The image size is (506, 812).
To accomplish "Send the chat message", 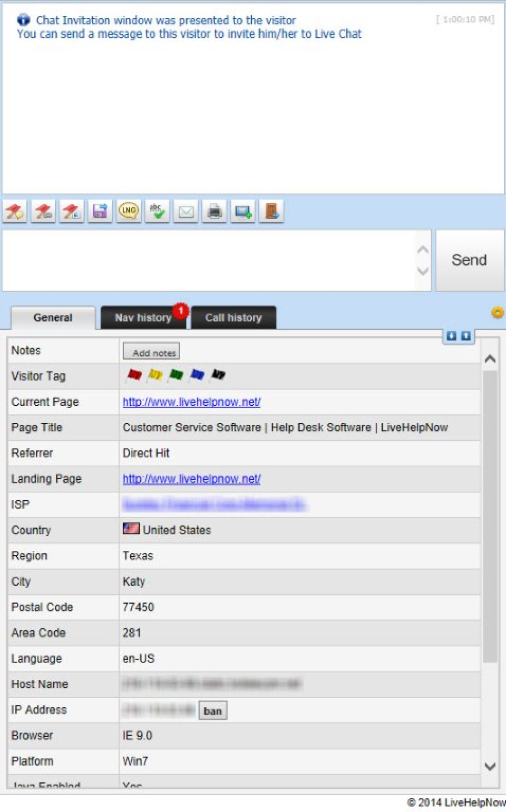I will 469,260.
